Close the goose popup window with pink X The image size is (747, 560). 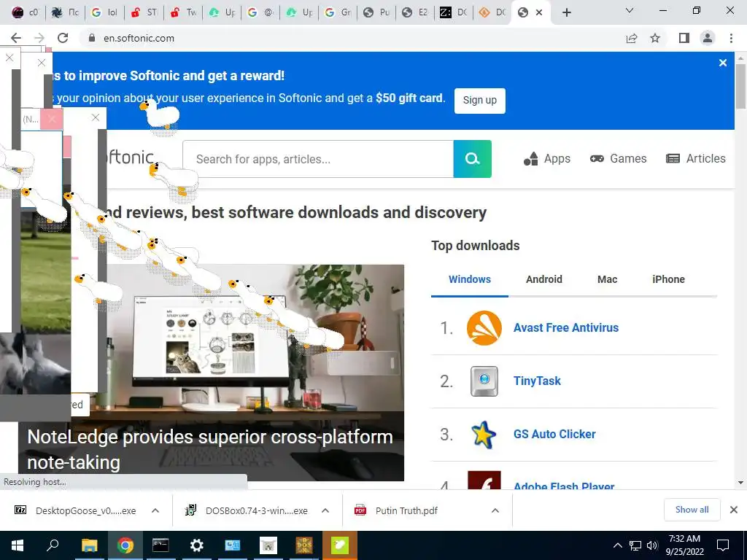[x=52, y=119]
